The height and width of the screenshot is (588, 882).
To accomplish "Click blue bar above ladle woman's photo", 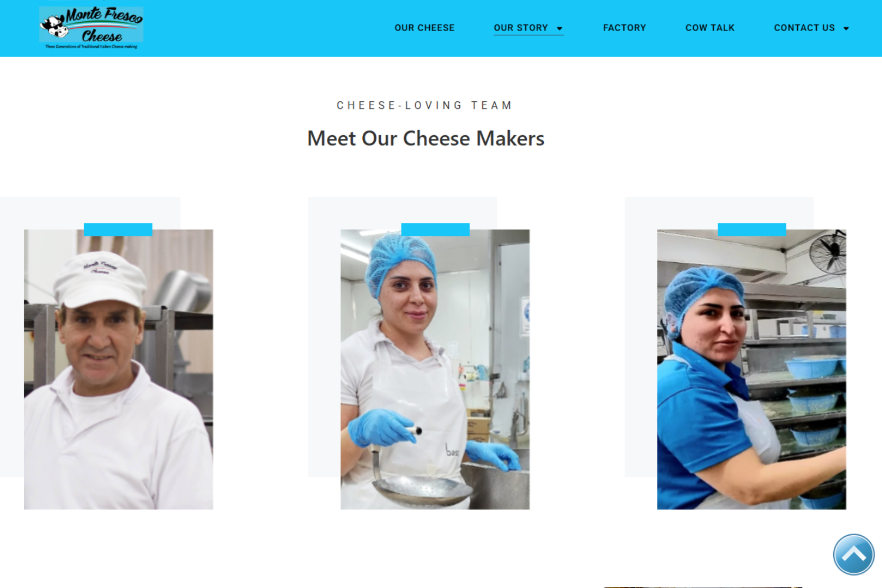I will (435, 229).
